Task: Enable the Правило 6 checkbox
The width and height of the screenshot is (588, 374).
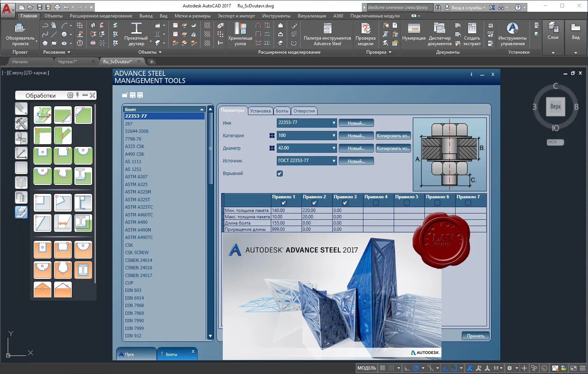Action: (x=437, y=203)
